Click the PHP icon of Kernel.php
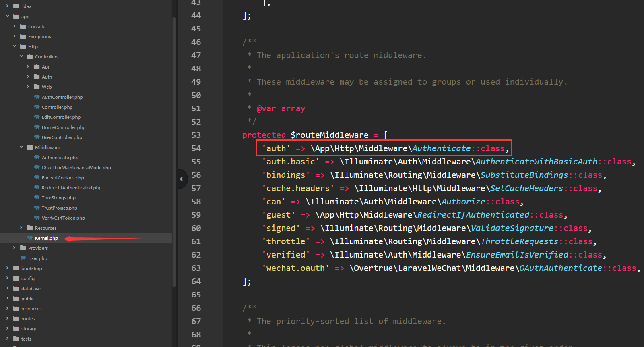The image size is (644, 347). point(30,238)
